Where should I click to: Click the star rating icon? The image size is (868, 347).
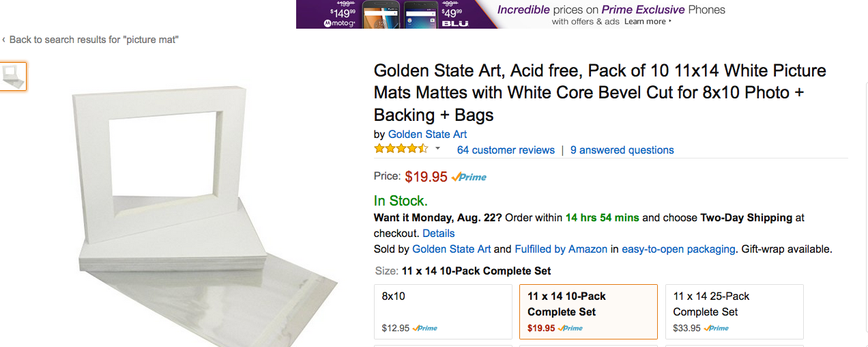point(401,149)
